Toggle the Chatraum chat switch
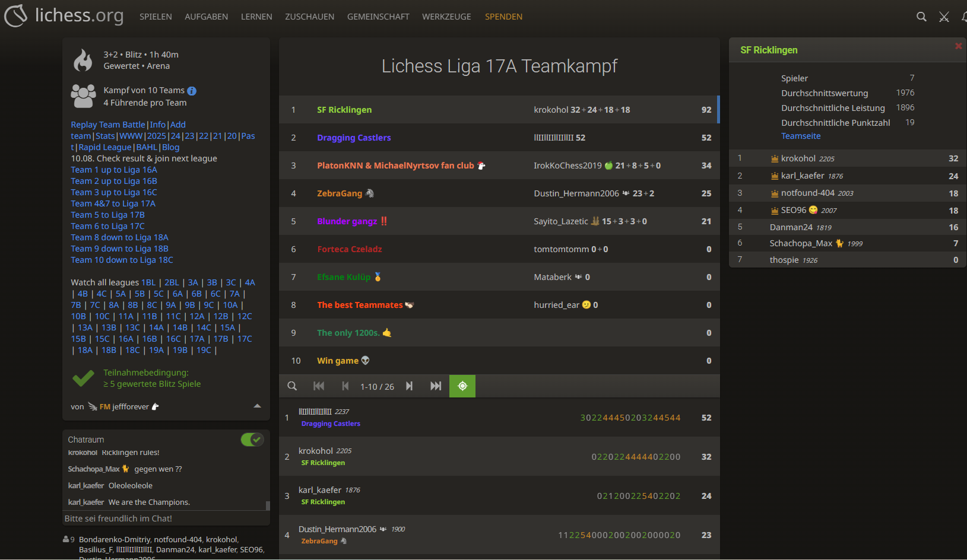 (x=252, y=440)
